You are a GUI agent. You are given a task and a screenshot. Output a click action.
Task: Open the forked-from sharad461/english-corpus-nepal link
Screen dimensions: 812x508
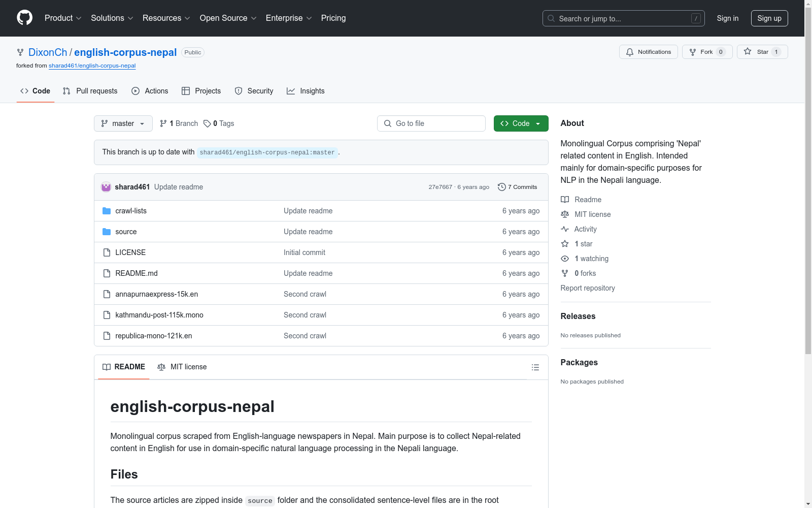point(92,66)
